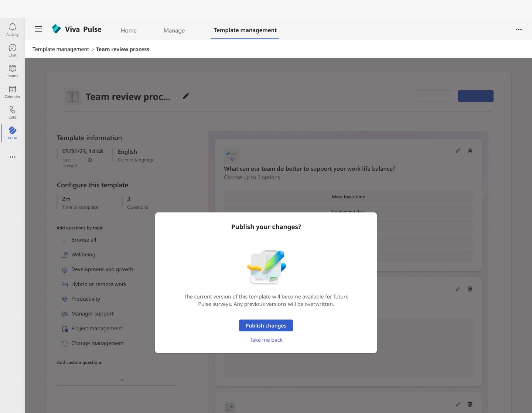Image resolution: width=532 pixels, height=413 pixels.
Task: Toggle the hamburger navigation menu
Action: coord(38,29)
